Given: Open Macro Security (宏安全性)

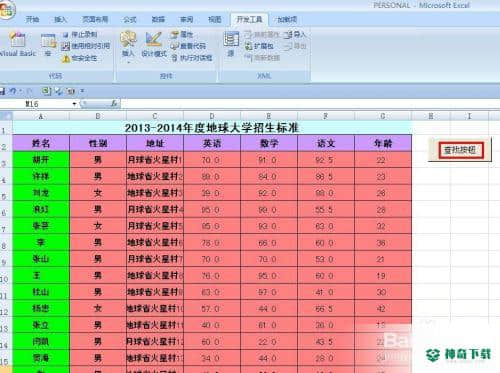Looking at the screenshot, I should click(x=80, y=58).
